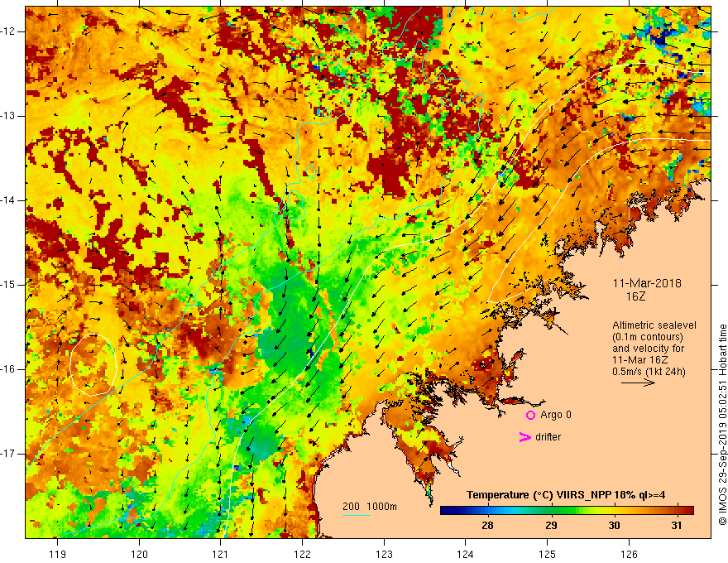Click the longitude label '122'

(302, 554)
